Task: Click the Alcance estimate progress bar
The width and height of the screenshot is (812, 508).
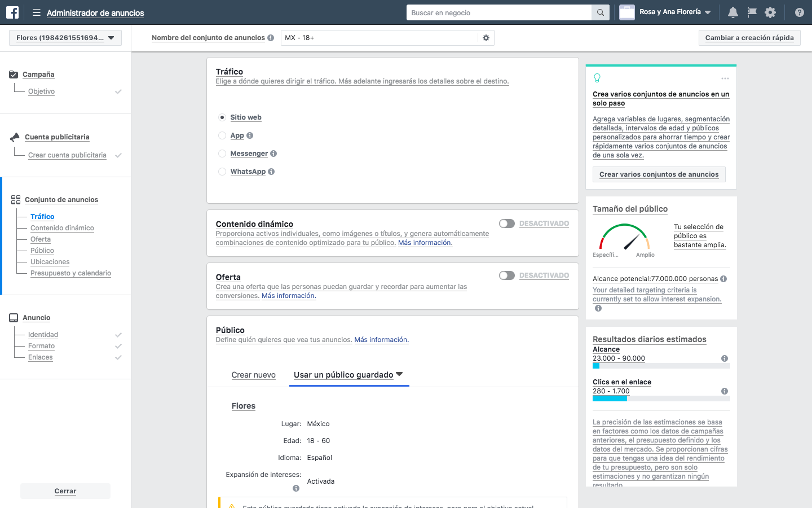Action: [x=661, y=366]
